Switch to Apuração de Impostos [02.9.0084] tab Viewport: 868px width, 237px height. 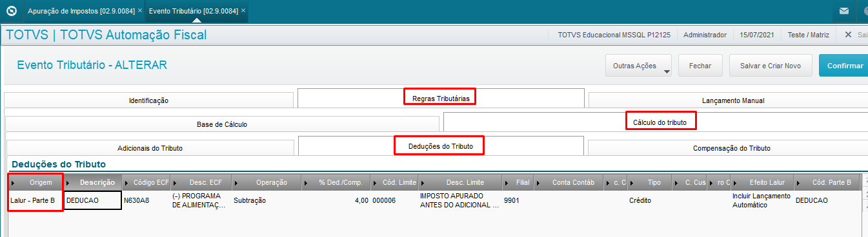81,11
